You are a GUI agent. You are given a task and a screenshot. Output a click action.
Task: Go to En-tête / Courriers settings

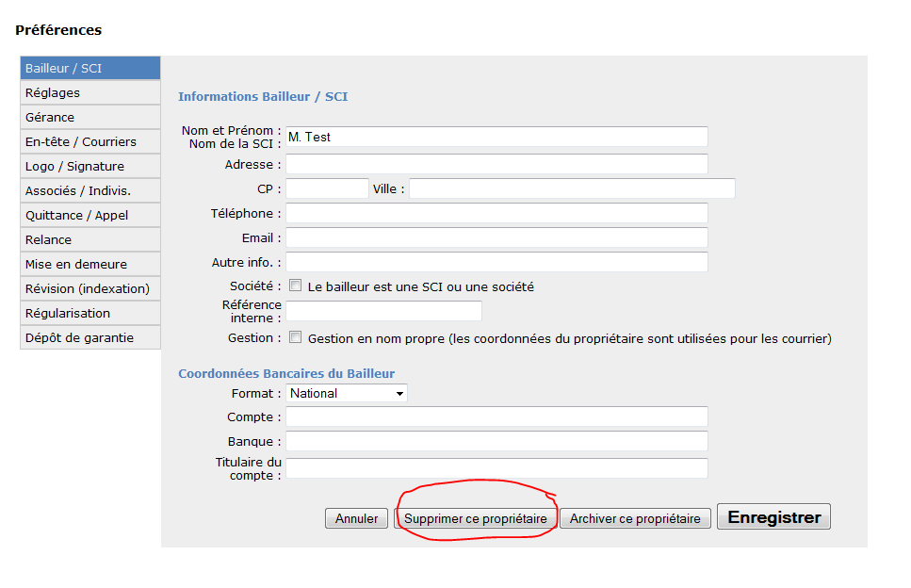tap(90, 141)
